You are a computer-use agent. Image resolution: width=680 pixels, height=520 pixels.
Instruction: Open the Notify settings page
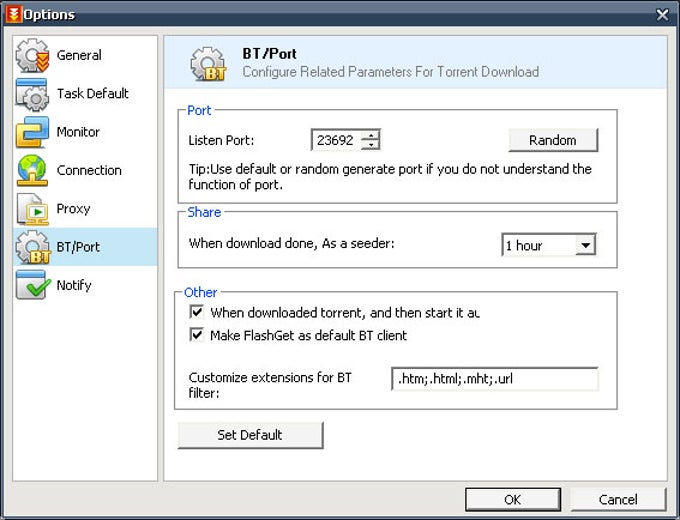click(85, 285)
